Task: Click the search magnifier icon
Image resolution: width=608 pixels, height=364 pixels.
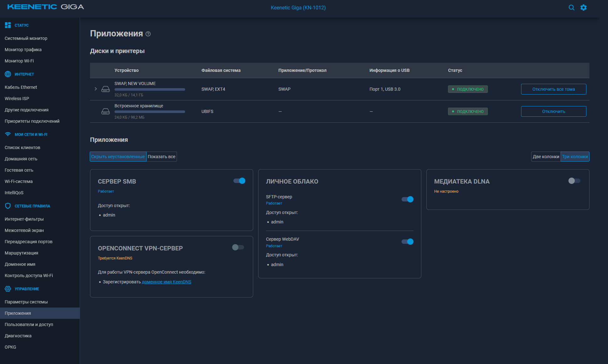Action: click(x=571, y=8)
